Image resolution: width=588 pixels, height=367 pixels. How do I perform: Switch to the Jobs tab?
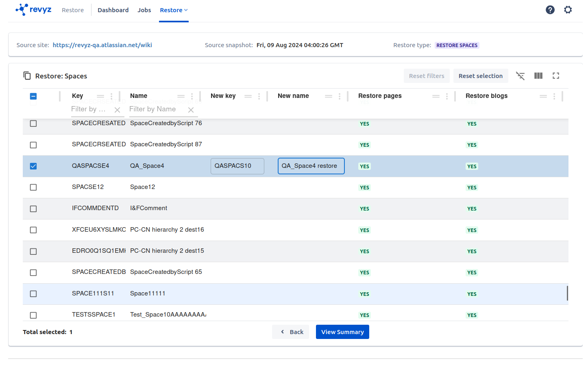coord(144,10)
